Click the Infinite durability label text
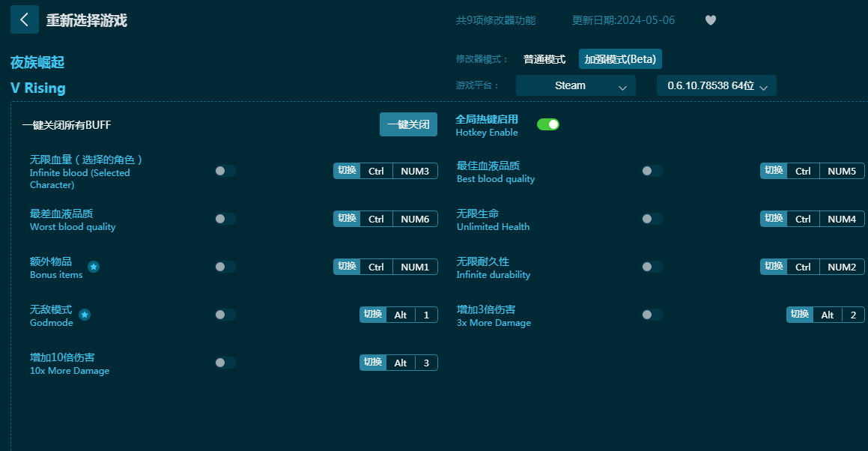868x451 pixels. pos(494,275)
